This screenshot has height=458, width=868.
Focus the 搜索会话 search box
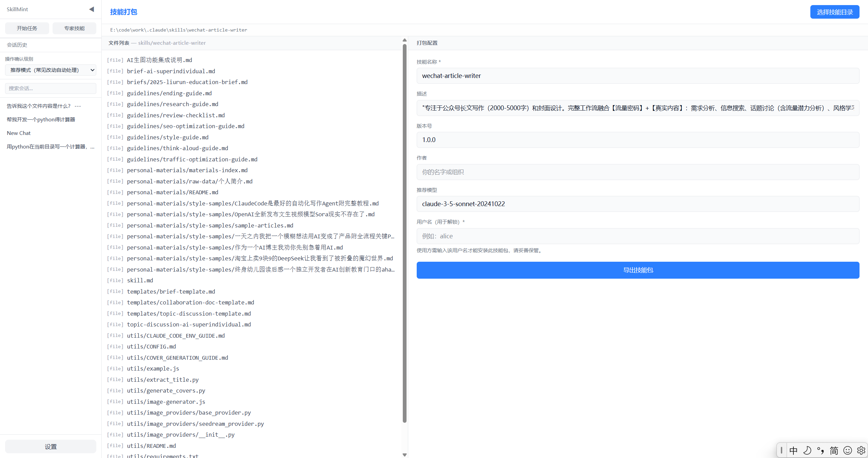click(51, 88)
